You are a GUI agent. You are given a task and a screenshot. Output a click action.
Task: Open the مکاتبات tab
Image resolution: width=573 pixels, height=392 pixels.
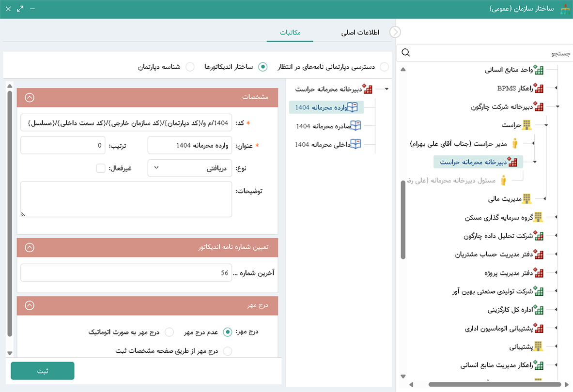pos(290,32)
